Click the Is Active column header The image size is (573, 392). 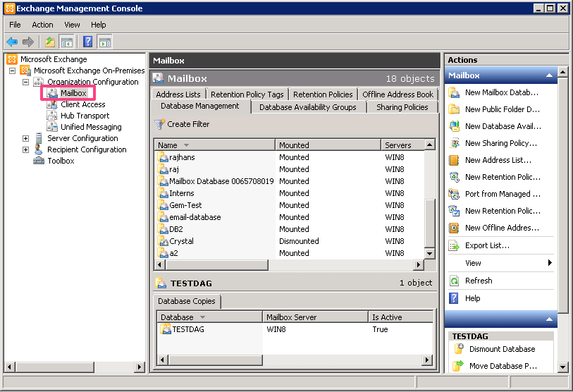point(400,317)
